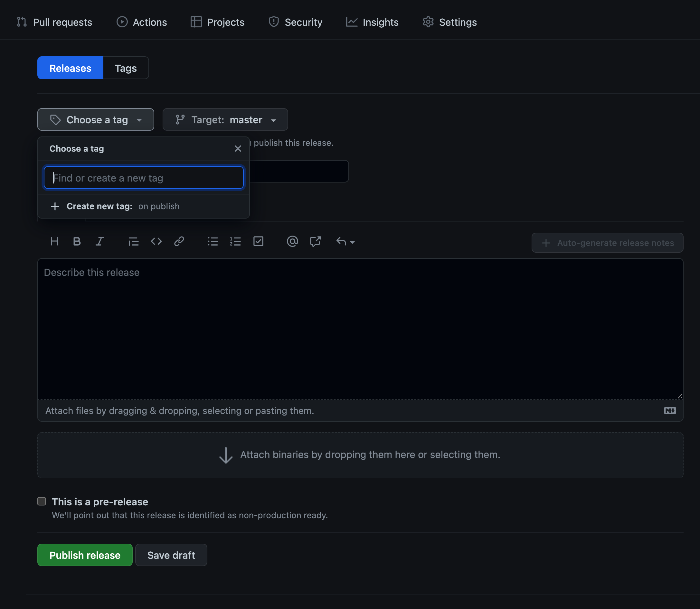The width and height of the screenshot is (700, 609).
Task: Switch to the Tags tab
Action: tap(126, 68)
